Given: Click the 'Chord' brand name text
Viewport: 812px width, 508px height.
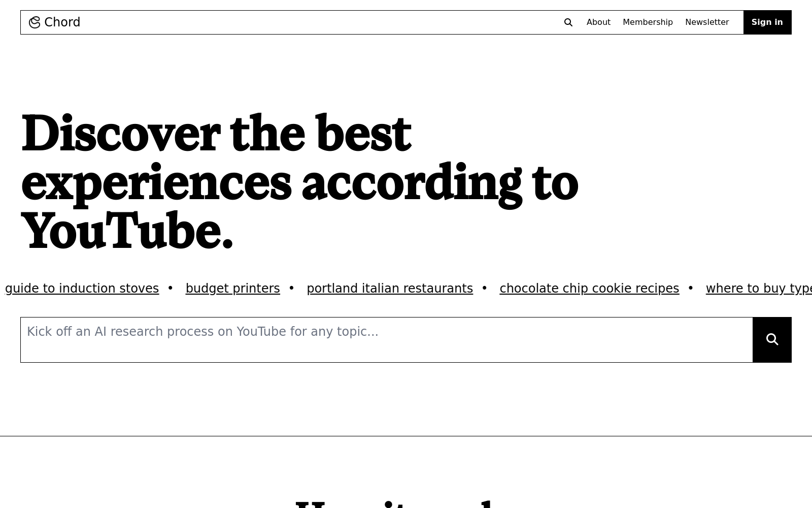Looking at the screenshot, I should [x=62, y=22].
